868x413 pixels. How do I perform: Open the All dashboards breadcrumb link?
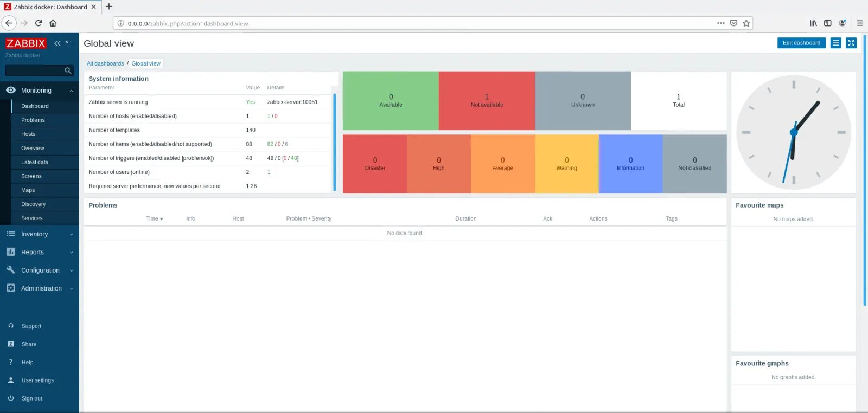105,63
